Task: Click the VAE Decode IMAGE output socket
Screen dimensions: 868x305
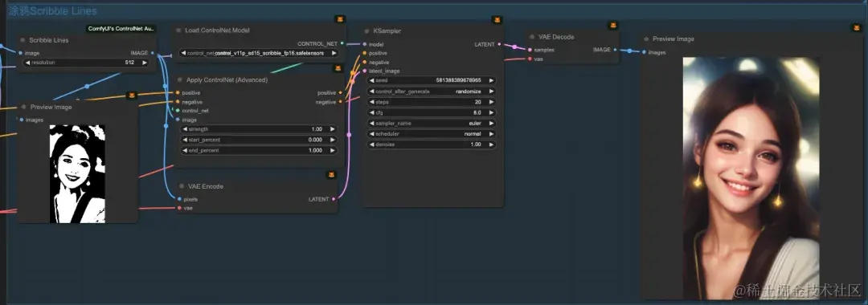Action: pyautogui.click(x=615, y=50)
